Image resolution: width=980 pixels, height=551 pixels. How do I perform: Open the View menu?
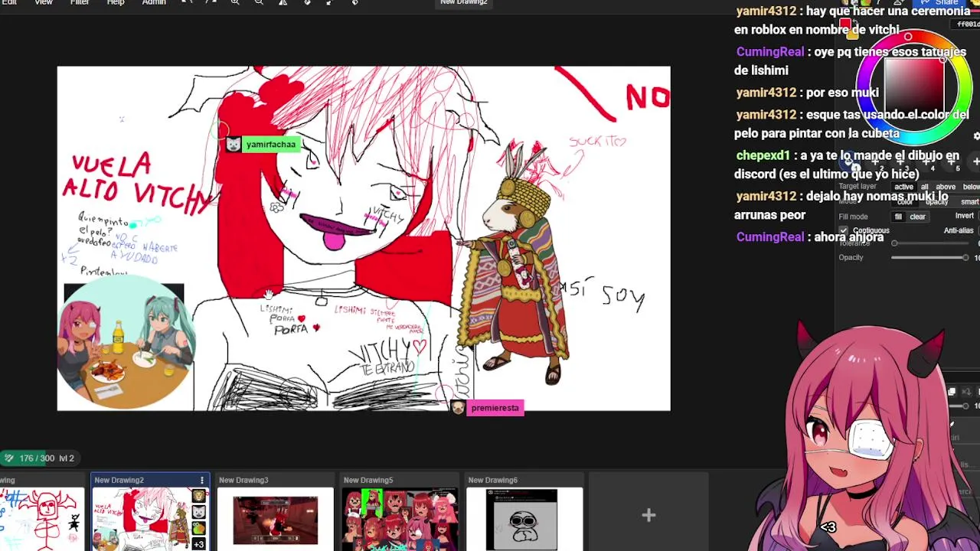(43, 2)
